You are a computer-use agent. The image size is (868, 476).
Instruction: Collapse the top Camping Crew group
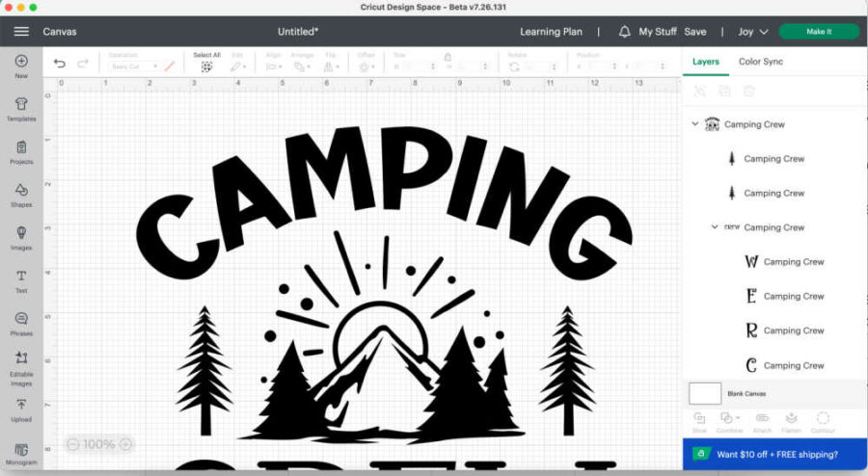point(695,124)
